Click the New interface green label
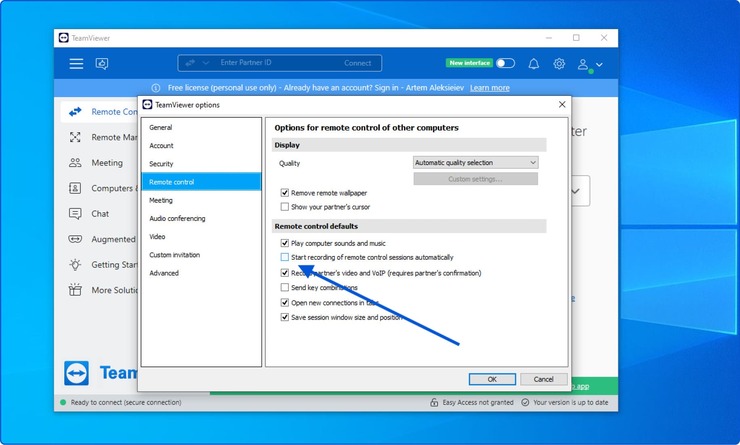Image resolution: width=740 pixels, height=445 pixels. 469,63
